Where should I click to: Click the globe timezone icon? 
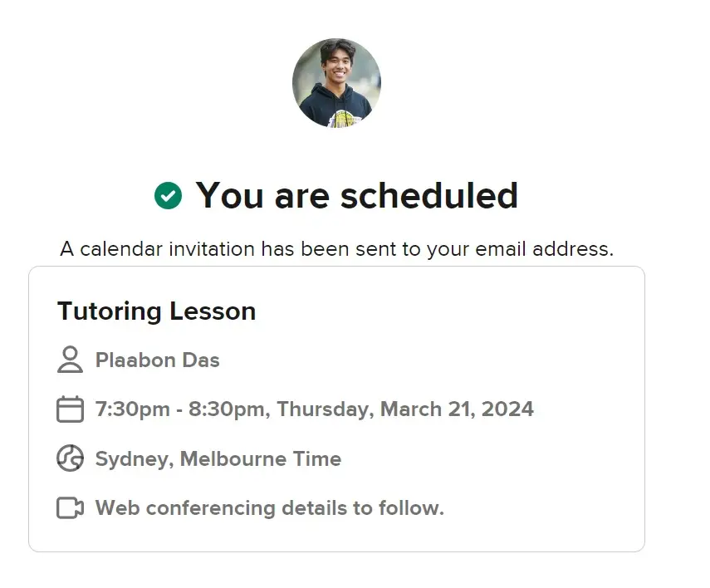click(71, 458)
